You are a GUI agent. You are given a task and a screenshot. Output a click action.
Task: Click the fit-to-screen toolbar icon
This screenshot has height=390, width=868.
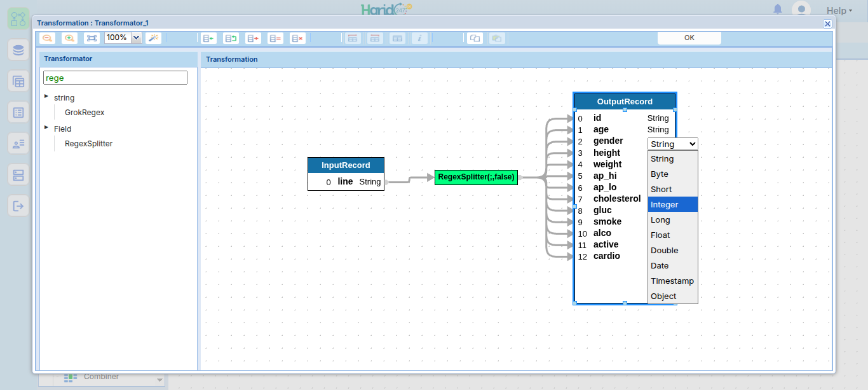click(x=92, y=38)
